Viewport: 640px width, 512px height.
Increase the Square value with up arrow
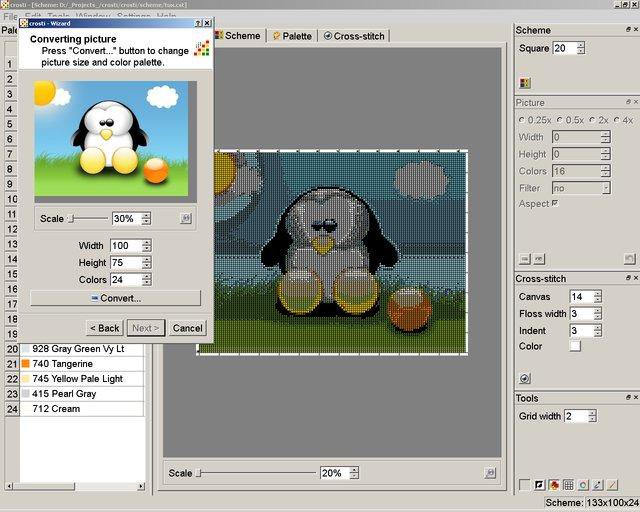click(x=581, y=45)
